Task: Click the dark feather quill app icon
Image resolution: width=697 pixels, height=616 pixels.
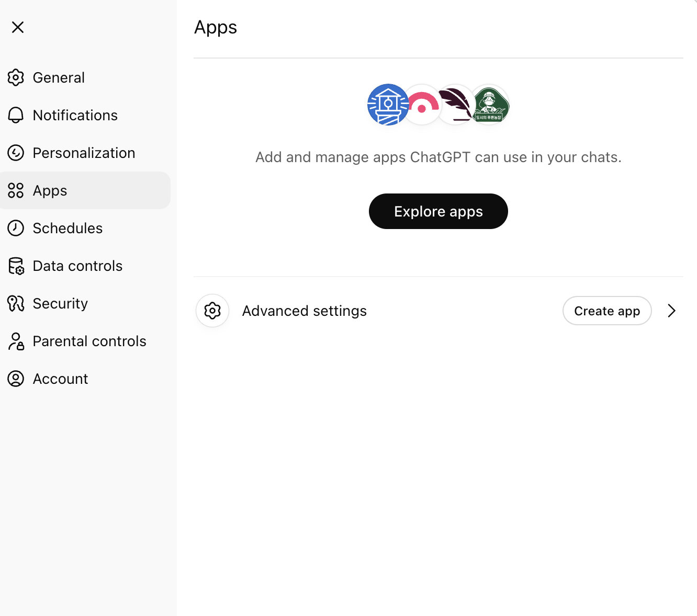Action: pos(455,105)
